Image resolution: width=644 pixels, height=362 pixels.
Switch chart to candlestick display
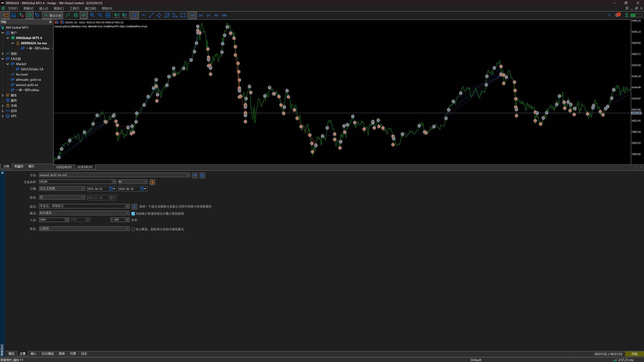click(x=75, y=15)
